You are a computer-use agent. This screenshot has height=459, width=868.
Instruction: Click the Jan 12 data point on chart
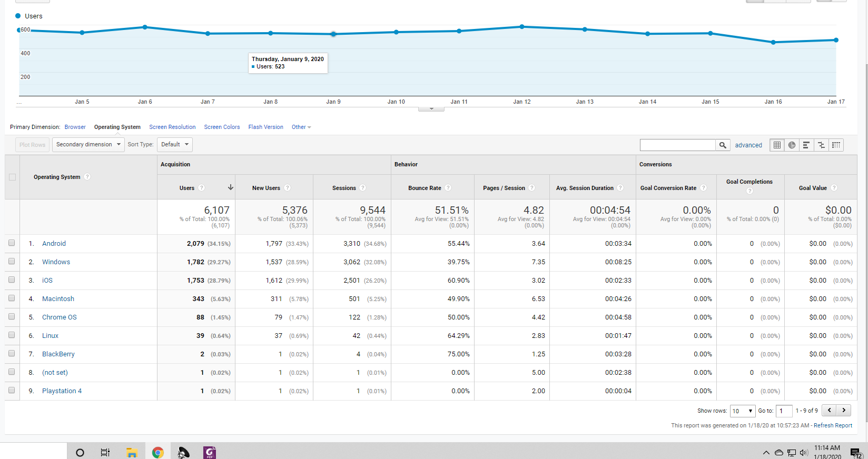[522, 26]
